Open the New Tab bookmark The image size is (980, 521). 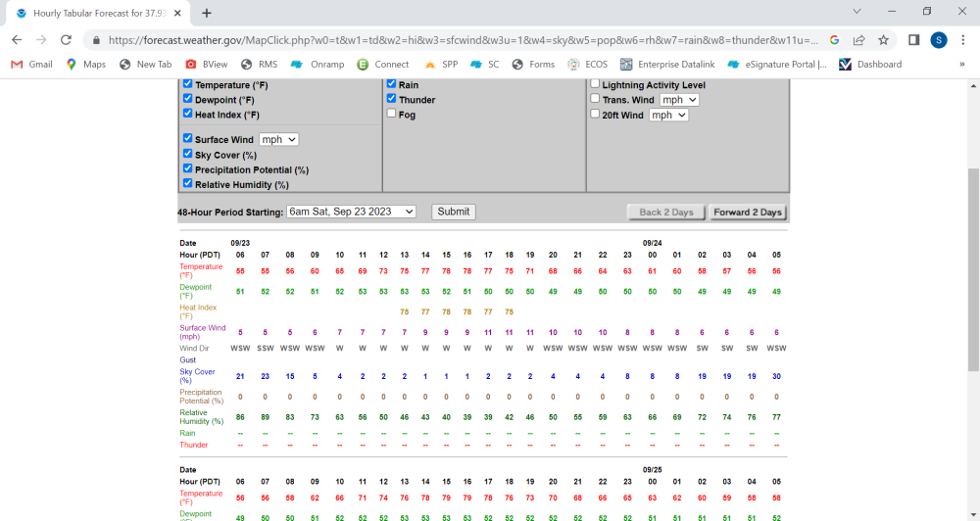pos(146,65)
